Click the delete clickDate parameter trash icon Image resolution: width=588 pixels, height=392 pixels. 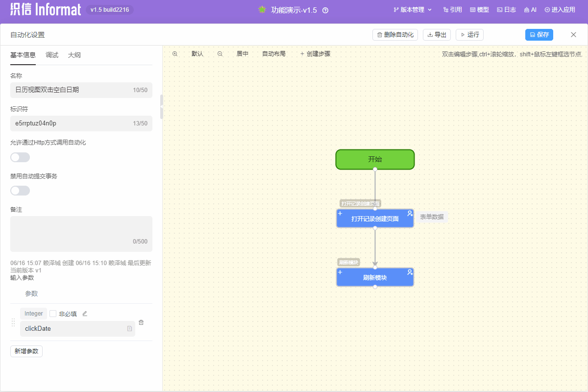click(x=141, y=322)
